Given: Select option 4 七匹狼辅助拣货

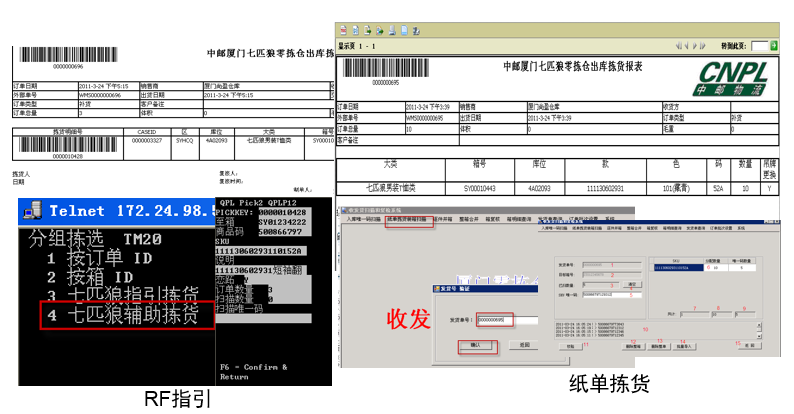Looking at the screenshot, I should pos(125,316).
